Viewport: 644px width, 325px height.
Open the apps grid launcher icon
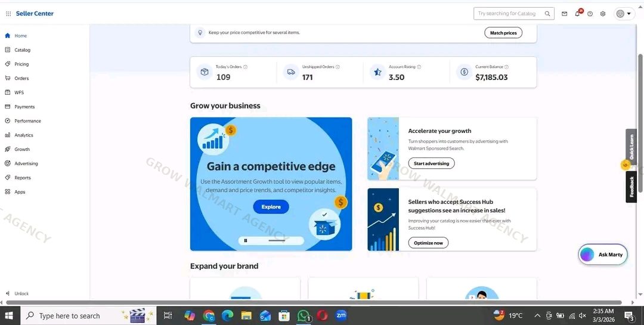(x=8, y=14)
